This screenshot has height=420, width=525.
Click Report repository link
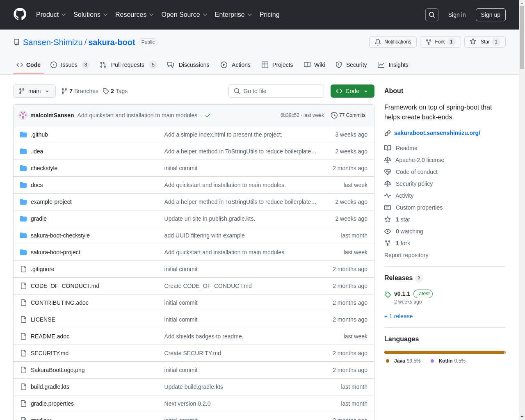(406, 255)
